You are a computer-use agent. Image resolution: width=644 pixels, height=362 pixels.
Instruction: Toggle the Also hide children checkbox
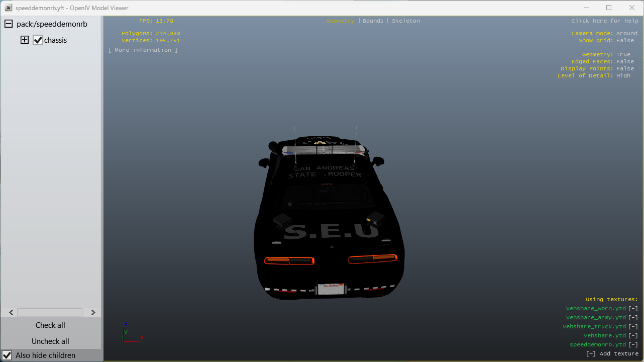click(x=7, y=355)
